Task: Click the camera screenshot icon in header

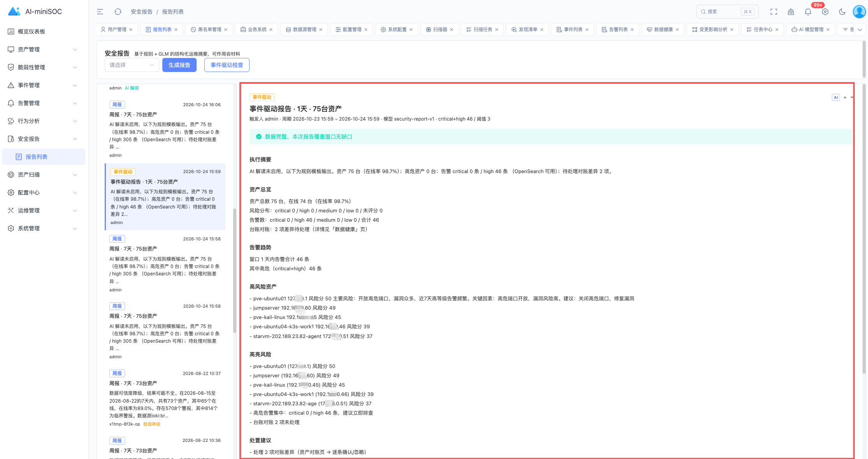Action: pyautogui.click(x=791, y=12)
